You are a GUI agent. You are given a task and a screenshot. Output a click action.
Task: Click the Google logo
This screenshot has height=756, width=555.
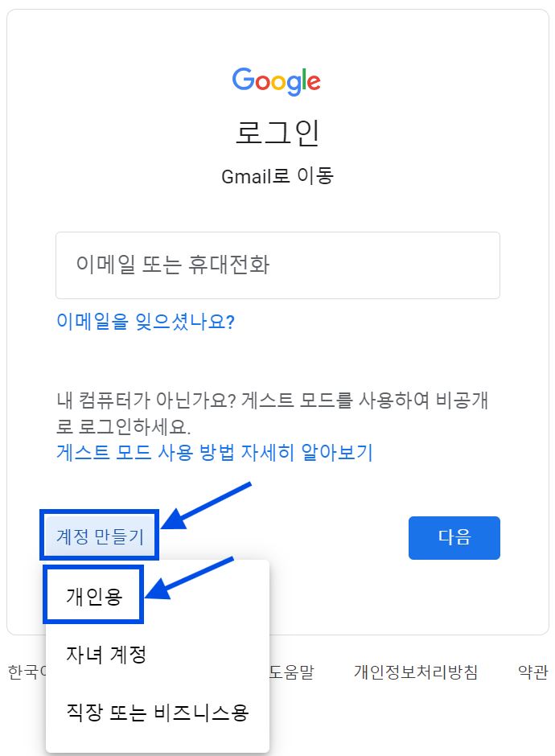[277, 80]
